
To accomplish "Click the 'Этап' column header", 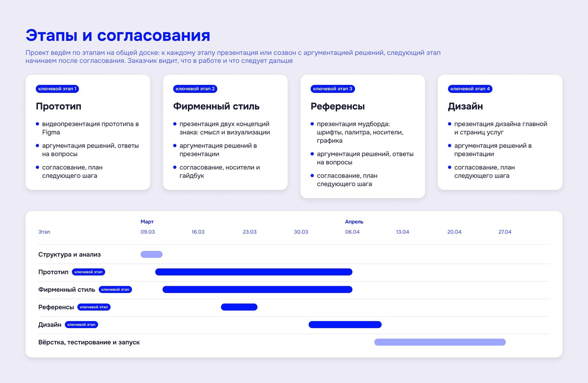I will (x=44, y=232).
